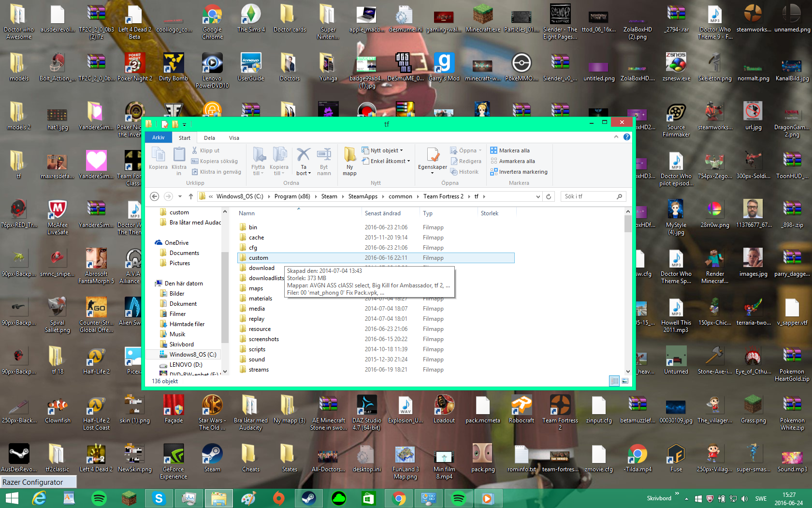
Task: Go back with the Explorer back arrow
Action: tap(154, 196)
